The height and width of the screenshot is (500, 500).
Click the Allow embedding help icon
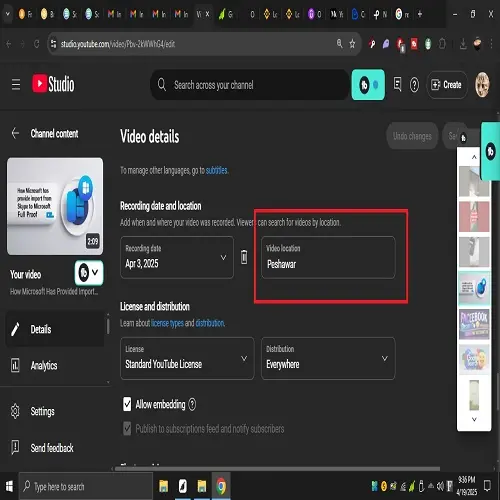pos(192,404)
